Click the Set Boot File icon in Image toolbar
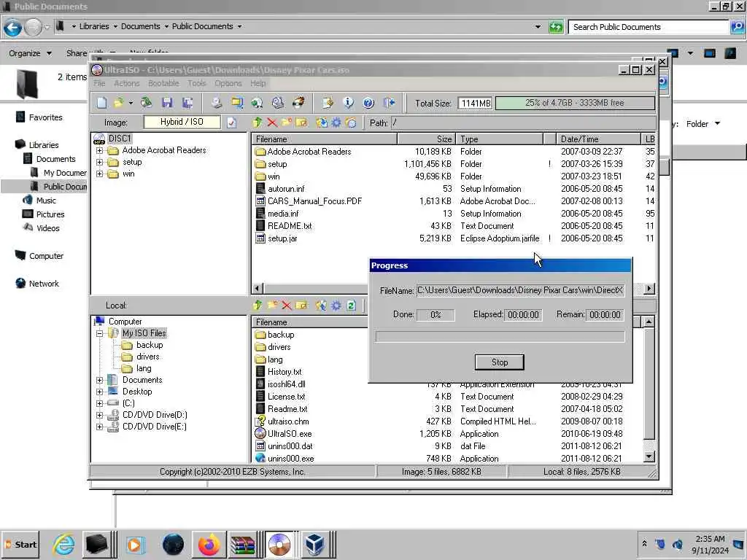This screenshot has height=560, width=747. (x=351, y=122)
